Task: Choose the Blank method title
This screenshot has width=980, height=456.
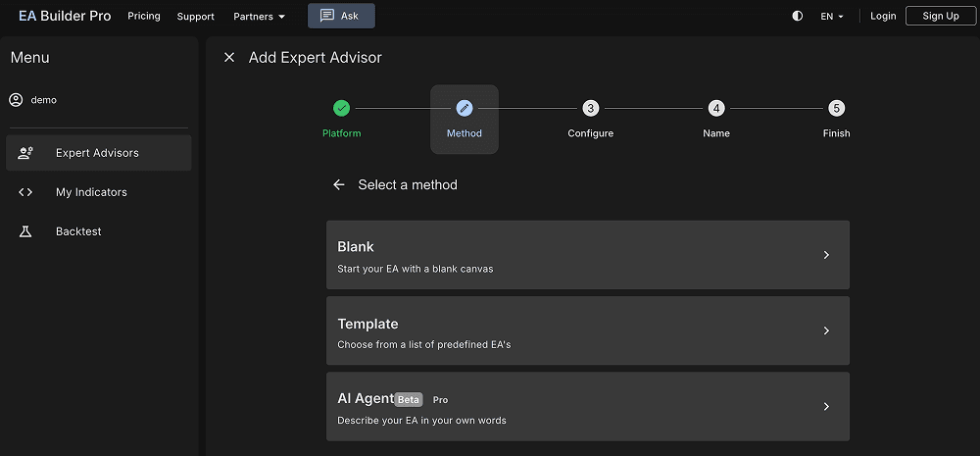Action: [x=356, y=246]
